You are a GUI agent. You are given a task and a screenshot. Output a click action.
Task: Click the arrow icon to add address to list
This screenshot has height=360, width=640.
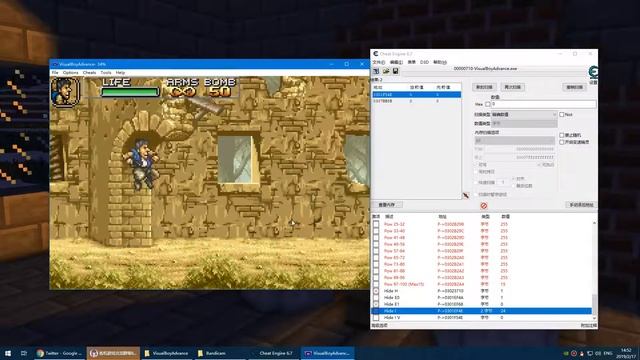(466, 196)
